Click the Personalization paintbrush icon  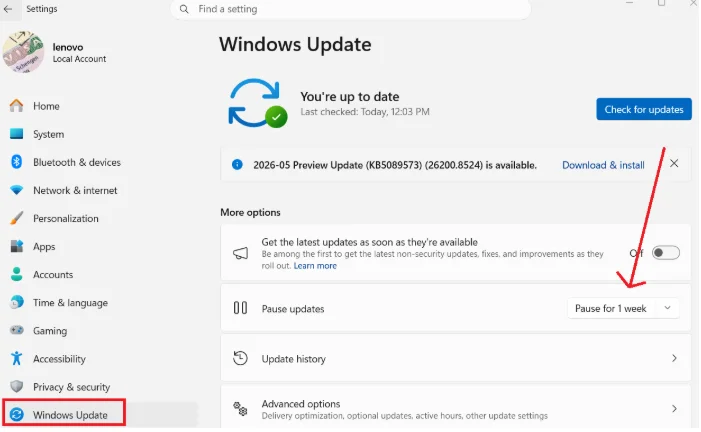pos(17,218)
